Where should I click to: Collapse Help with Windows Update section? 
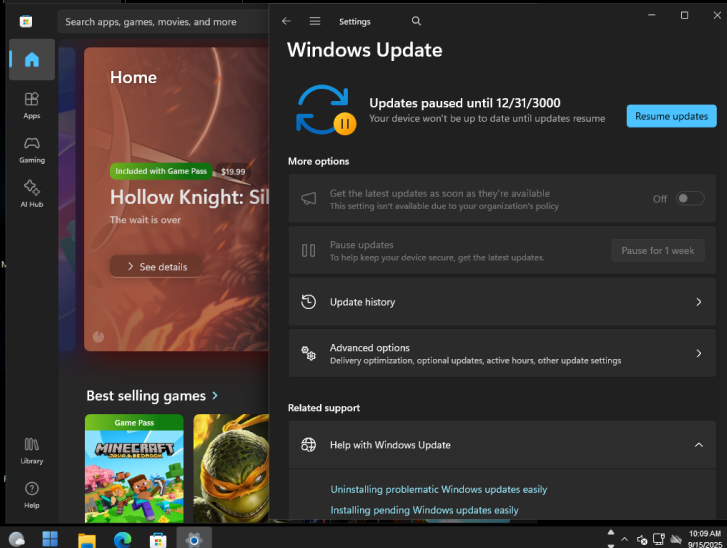[x=699, y=445]
